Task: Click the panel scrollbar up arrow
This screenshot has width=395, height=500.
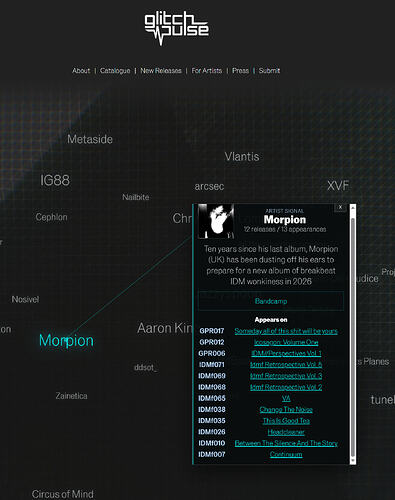Action: point(353,208)
